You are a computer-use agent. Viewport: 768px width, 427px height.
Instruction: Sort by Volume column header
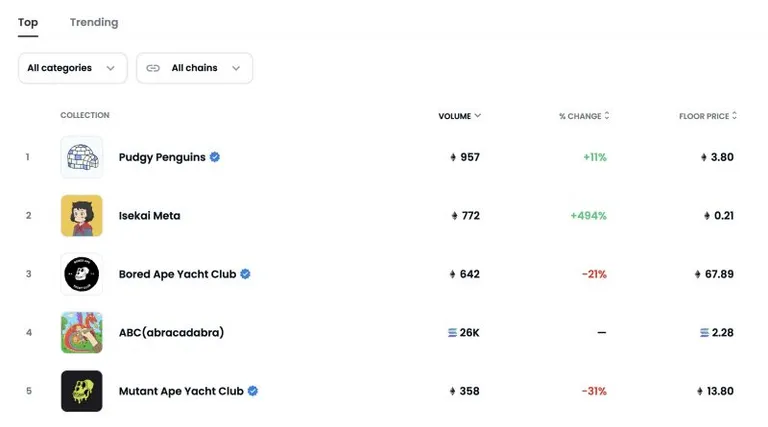[459, 116]
